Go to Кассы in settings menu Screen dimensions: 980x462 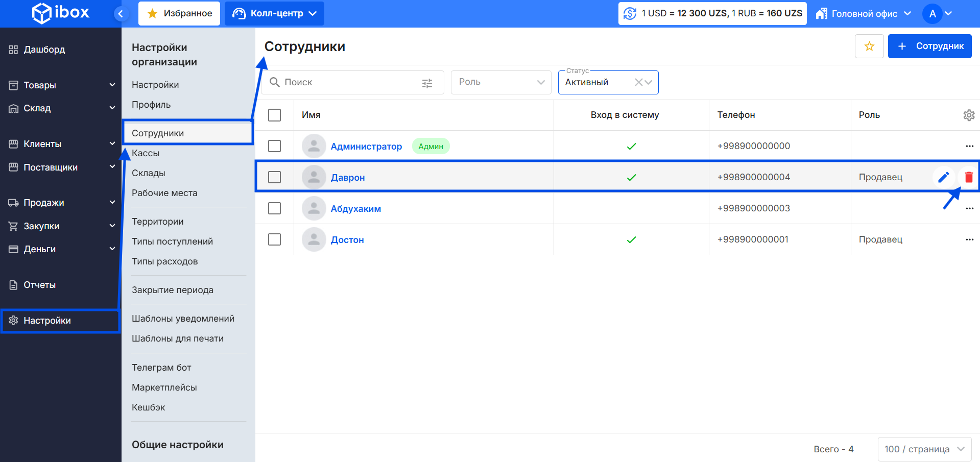pyautogui.click(x=146, y=153)
